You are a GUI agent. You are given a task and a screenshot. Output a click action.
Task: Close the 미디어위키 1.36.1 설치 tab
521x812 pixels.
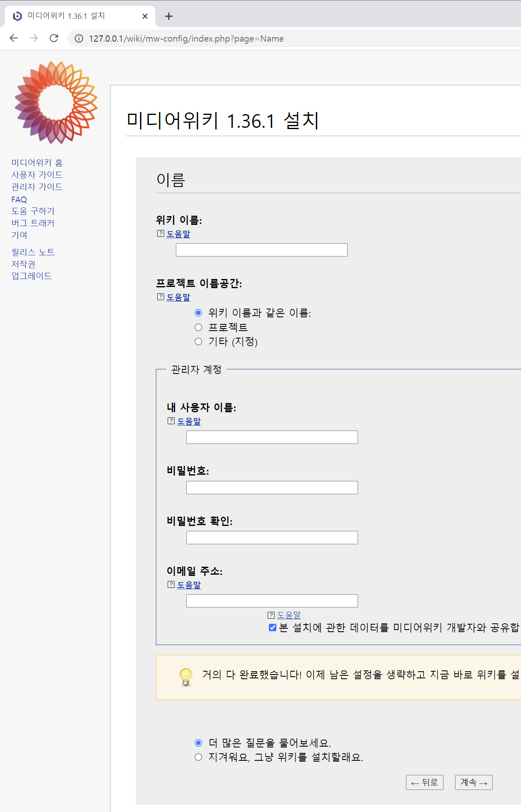(x=145, y=16)
